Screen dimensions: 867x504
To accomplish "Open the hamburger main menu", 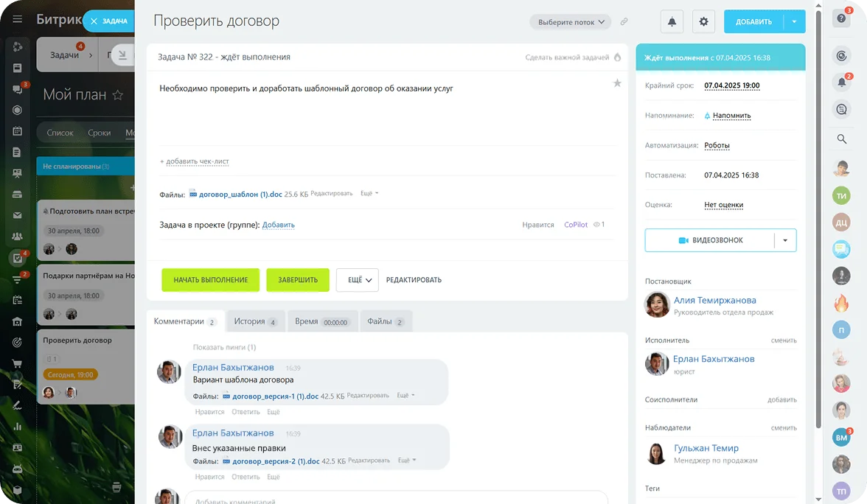I will (x=17, y=19).
